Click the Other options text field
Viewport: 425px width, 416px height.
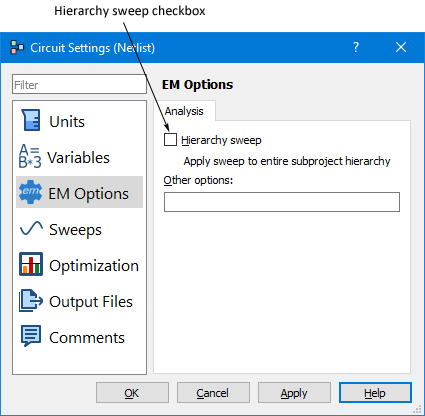pos(282,202)
